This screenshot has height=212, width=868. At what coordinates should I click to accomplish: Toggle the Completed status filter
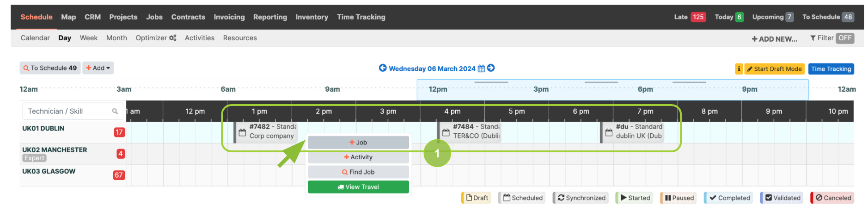[x=729, y=198]
